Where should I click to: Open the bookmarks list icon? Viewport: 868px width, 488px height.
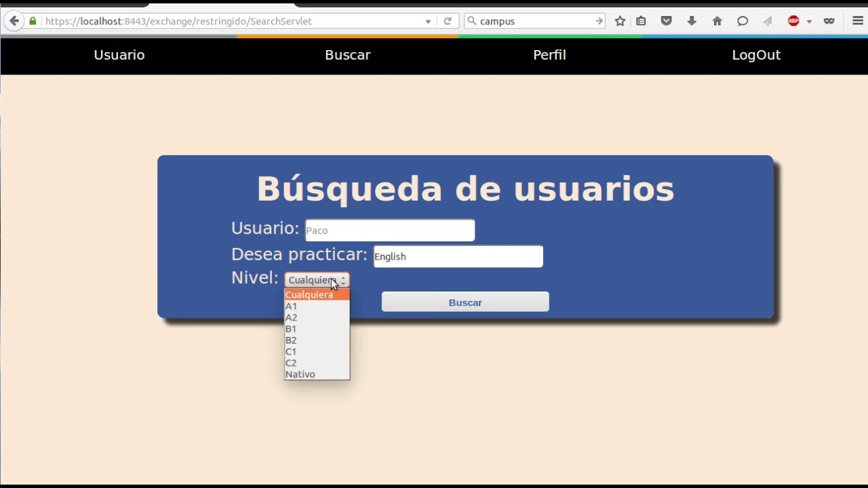point(641,21)
